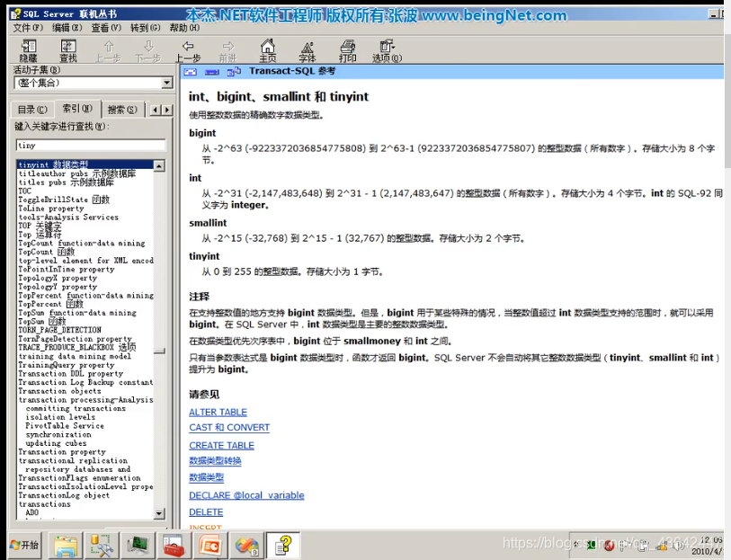Screen dimensions: 731x560
Task: Switch to the 目录(C) tab
Action: pos(32,110)
